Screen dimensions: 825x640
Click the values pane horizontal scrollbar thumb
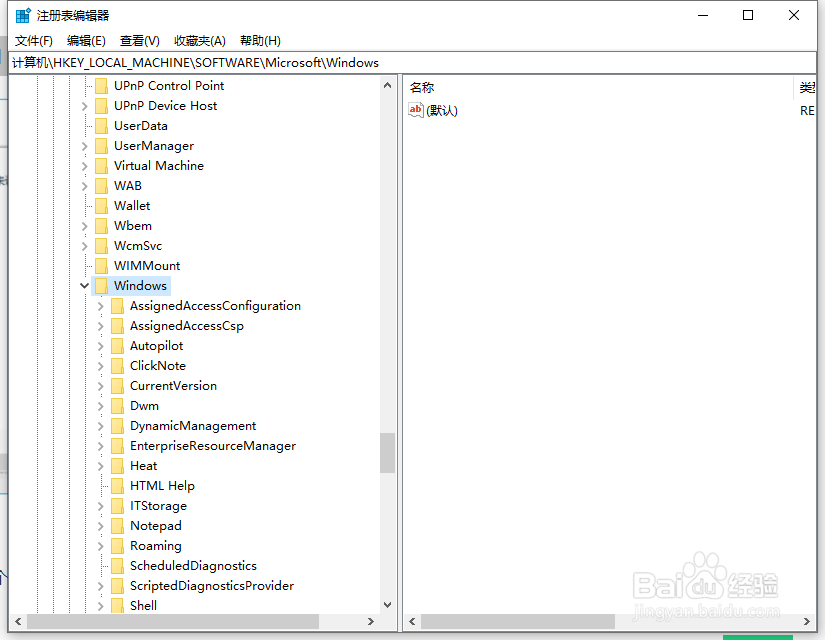pos(518,622)
